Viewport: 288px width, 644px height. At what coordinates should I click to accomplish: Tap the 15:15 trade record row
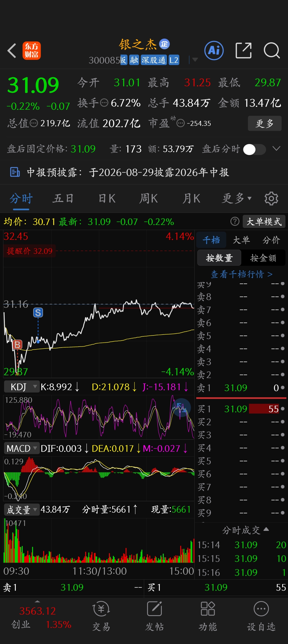pyautogui.click(x=242, y=559)
